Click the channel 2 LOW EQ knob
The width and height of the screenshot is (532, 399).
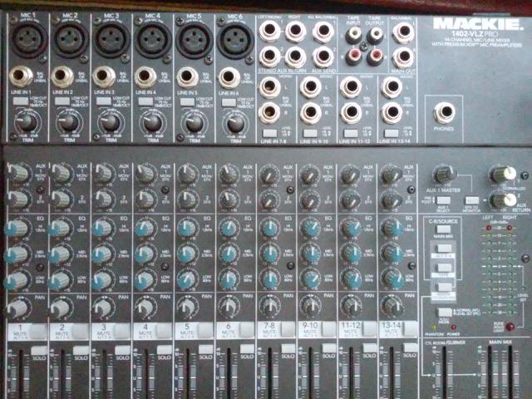(x=60, y=280)
